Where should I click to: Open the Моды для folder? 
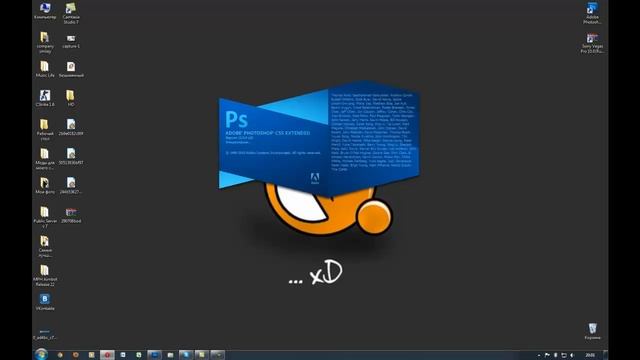click(45, 159)
